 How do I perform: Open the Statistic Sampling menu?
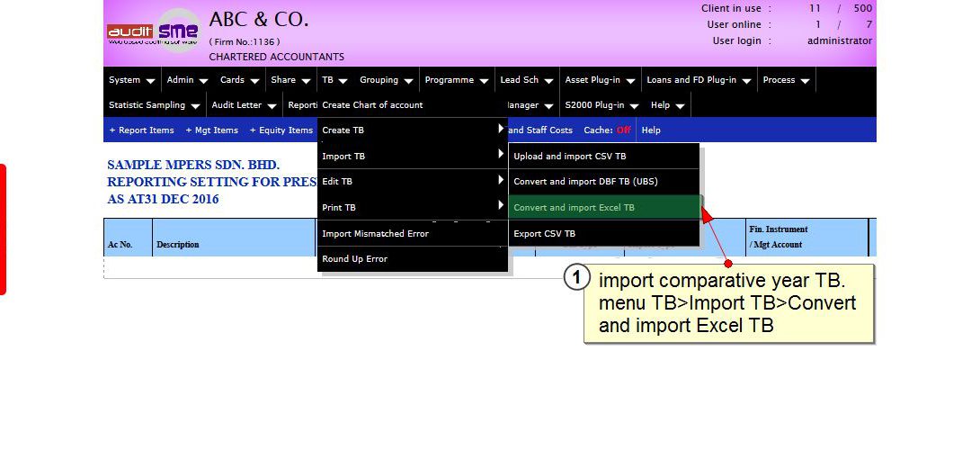click(154, 105)
